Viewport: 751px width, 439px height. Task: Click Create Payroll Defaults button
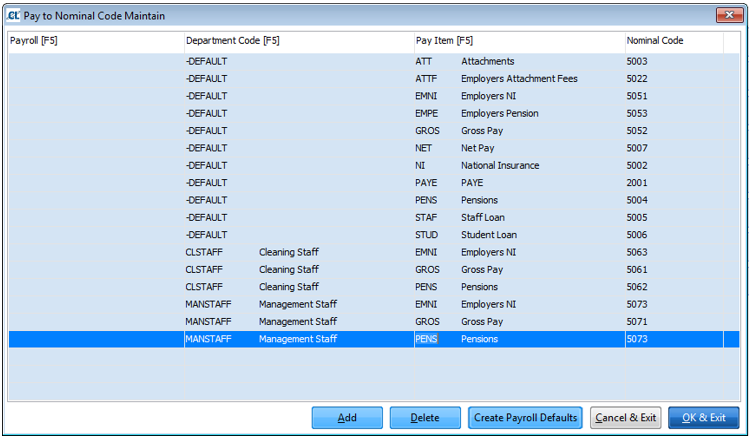coord(525,417)
